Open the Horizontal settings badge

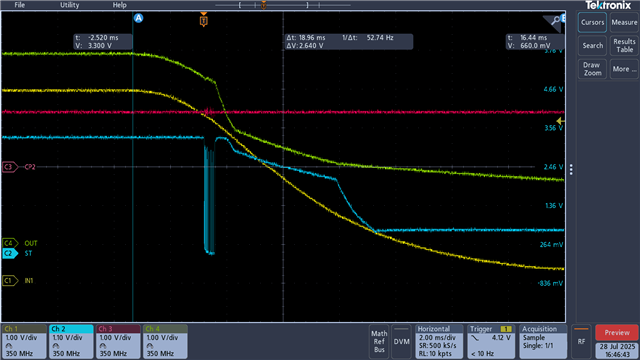click(439, 341)
